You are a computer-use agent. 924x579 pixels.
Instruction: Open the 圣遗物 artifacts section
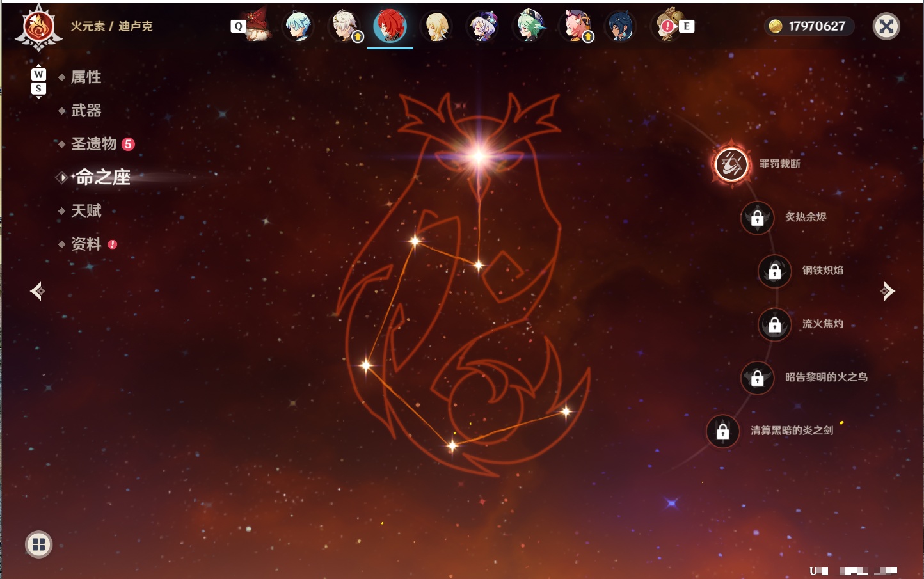94,144
